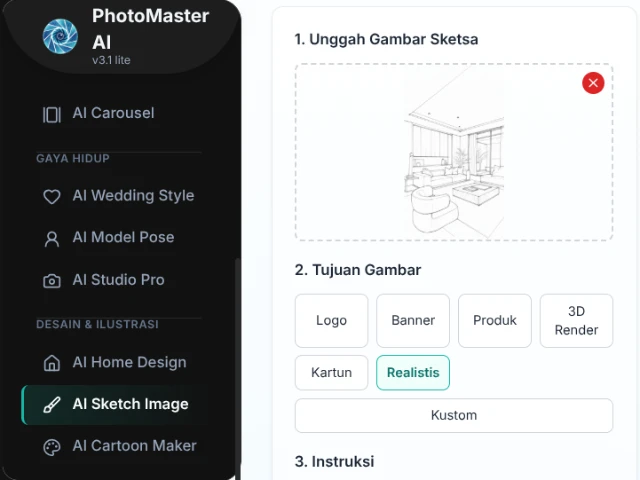Click the '1. Unggah Gambar Sketsa' heading
The height and width of the screenshot is (480, 640).
pyautogui.click(x=386, y=39)
